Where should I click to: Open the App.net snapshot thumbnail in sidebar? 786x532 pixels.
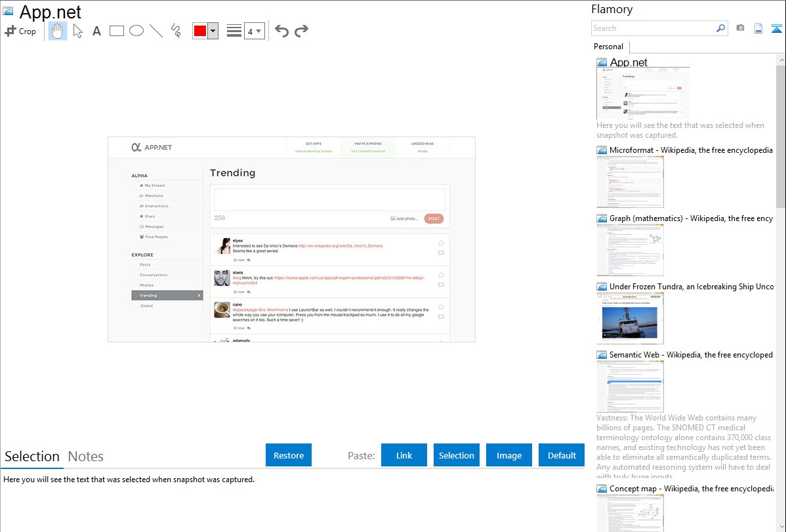click(642, 93)
